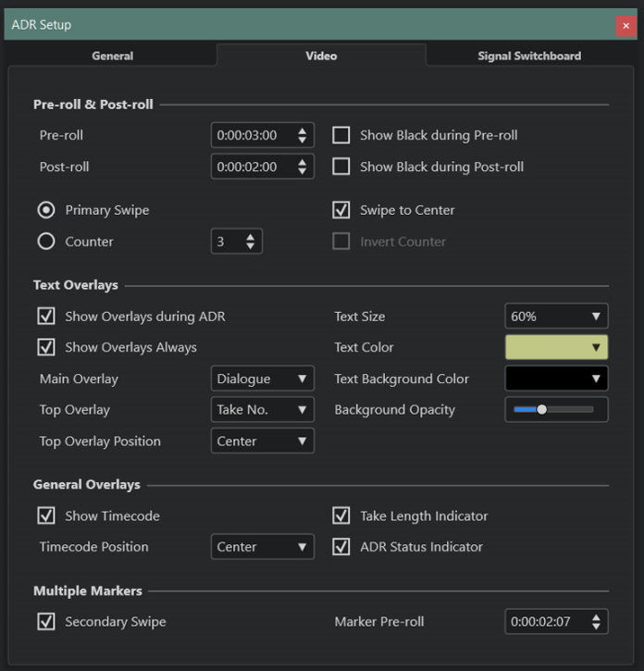Viewport: 644px width, 671px height.
Task: Switch to the Signal Switchboard tab
Action: [x=529, y=56]
